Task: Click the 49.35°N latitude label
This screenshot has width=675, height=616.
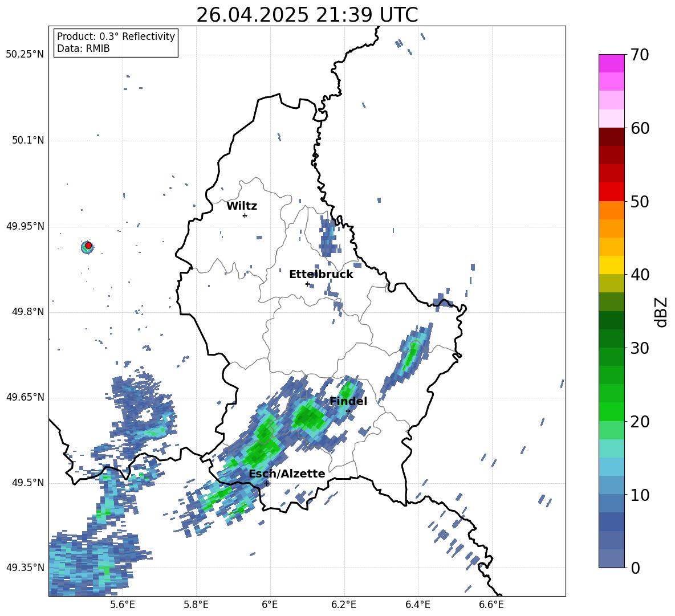Action: click(x=25, y=568)
